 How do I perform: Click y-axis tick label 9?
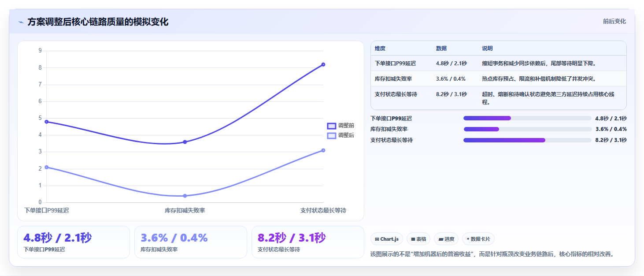[x=40, y=51]
